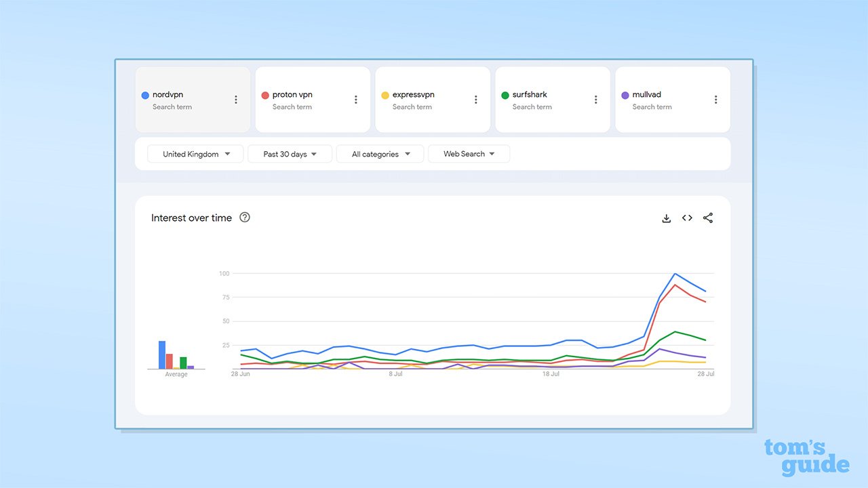Open the three-dot menu for mullvad
Viewport: 868px width, 488px height.
(x=715, y=99)
